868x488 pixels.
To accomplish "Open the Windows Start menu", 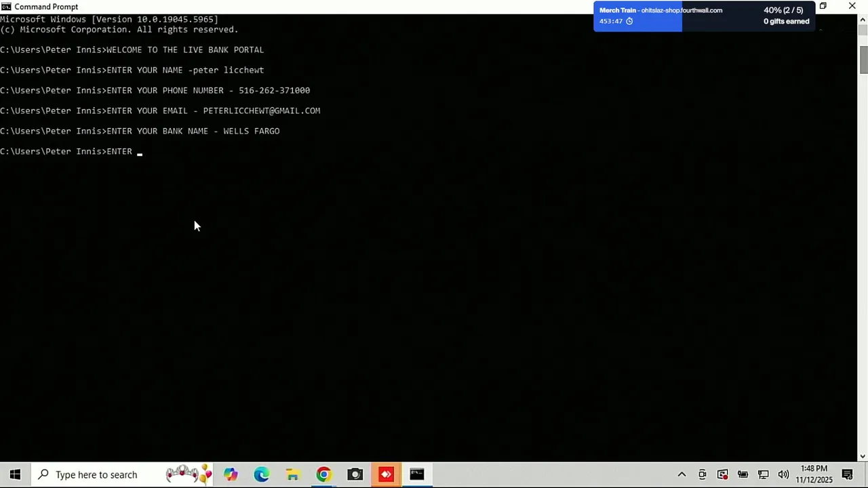I will click(15, 474).
